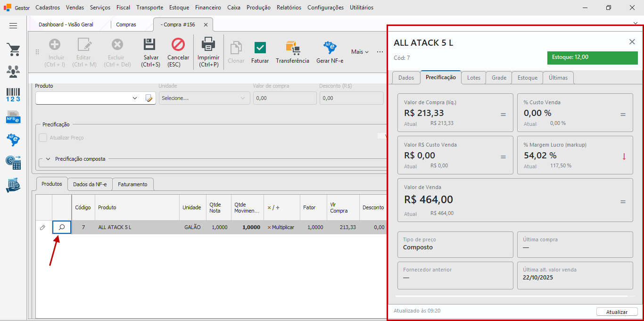Open the NF-e Brazil map sidebar icon
Viewport: 644px width, 321px height.
[13, 140]
